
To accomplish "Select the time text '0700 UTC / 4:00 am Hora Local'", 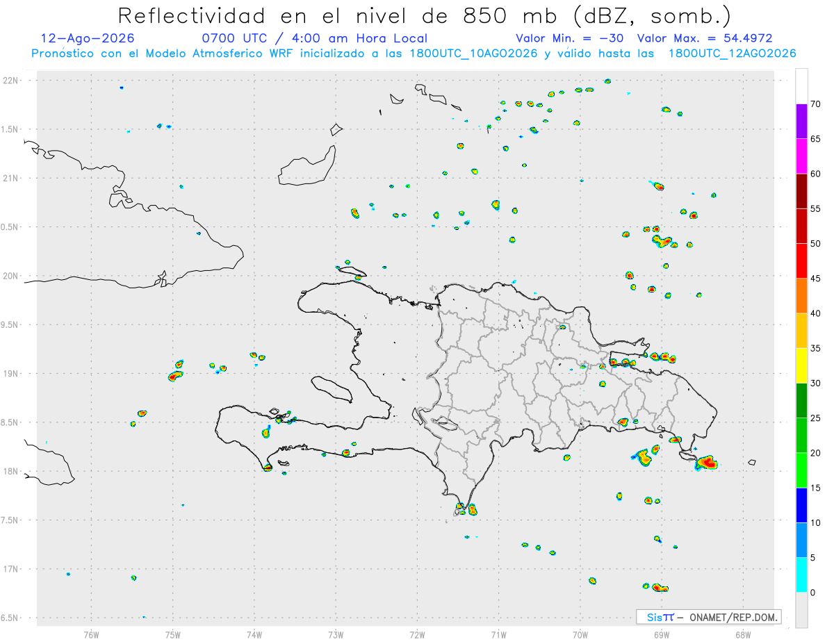I will (x=314, y=38).
